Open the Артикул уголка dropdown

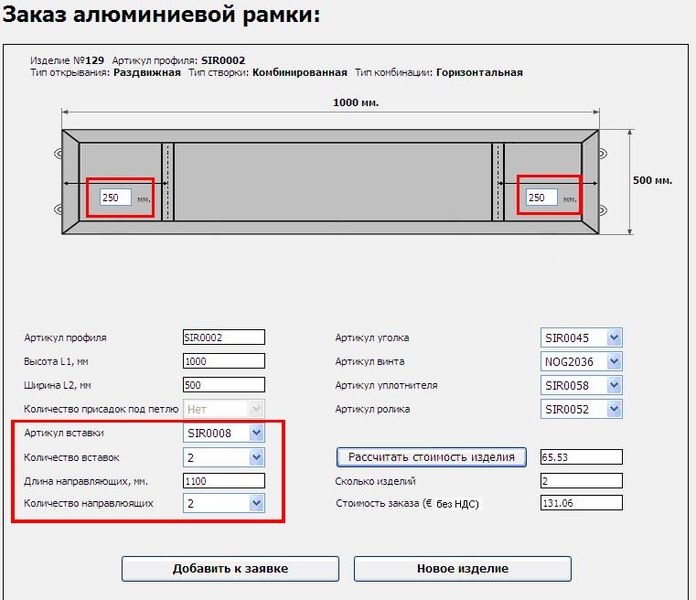(581, 337)
